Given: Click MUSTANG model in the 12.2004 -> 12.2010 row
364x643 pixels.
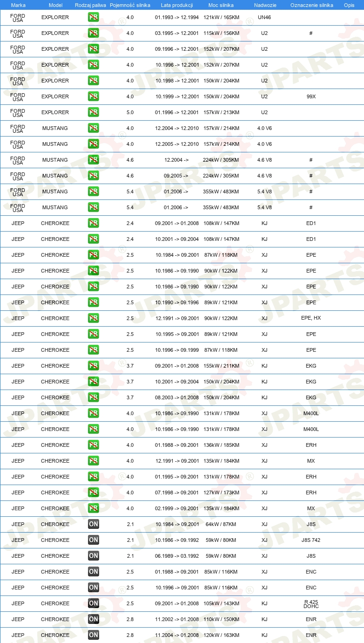Looking at the screenshot, I should [55, 128].
